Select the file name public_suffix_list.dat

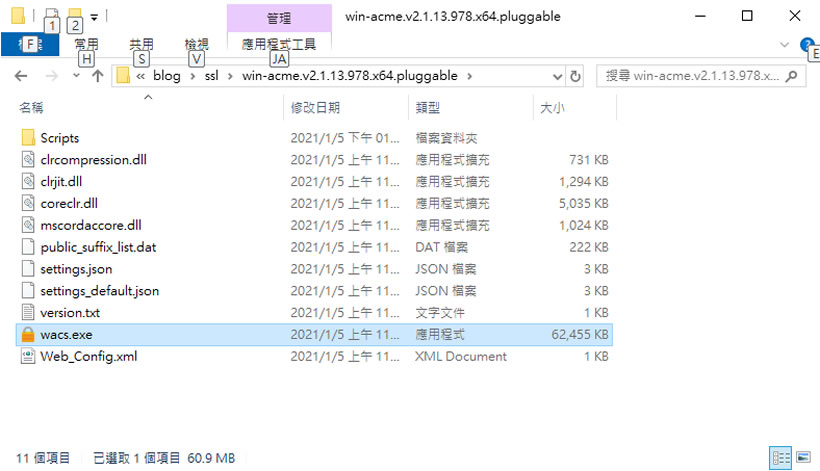(x=98, y=247)
